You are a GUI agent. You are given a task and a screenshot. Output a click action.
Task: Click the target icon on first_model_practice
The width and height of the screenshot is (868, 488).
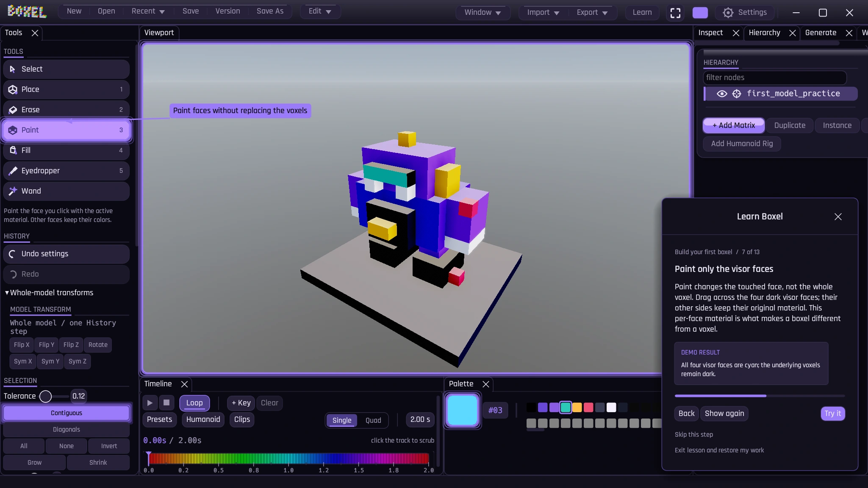coord(737,94)
